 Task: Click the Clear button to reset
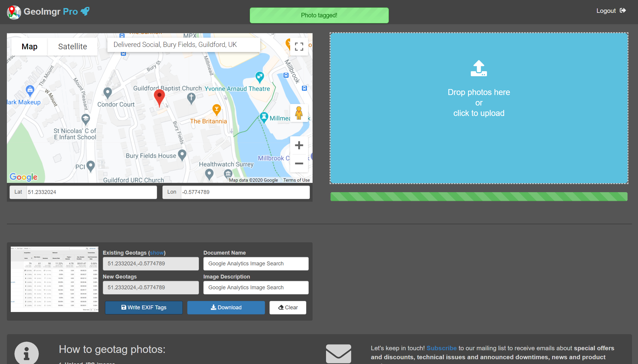coord(287,308)
